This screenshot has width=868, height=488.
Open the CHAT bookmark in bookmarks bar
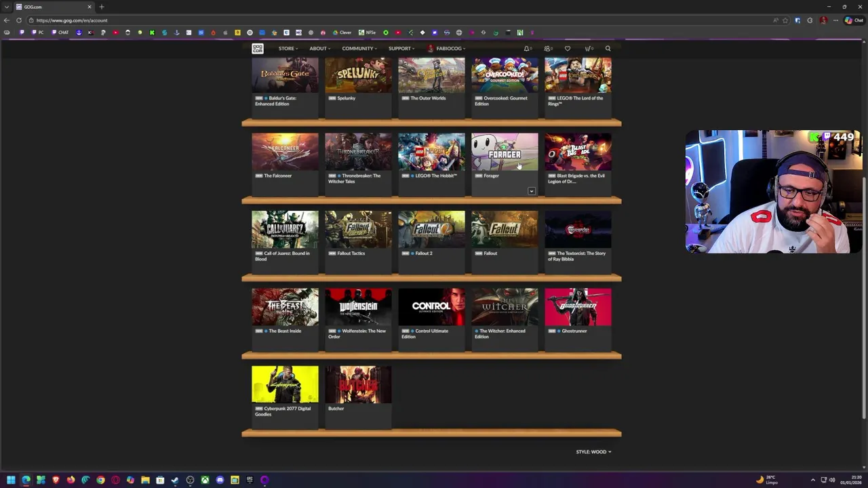click(61, 33)
